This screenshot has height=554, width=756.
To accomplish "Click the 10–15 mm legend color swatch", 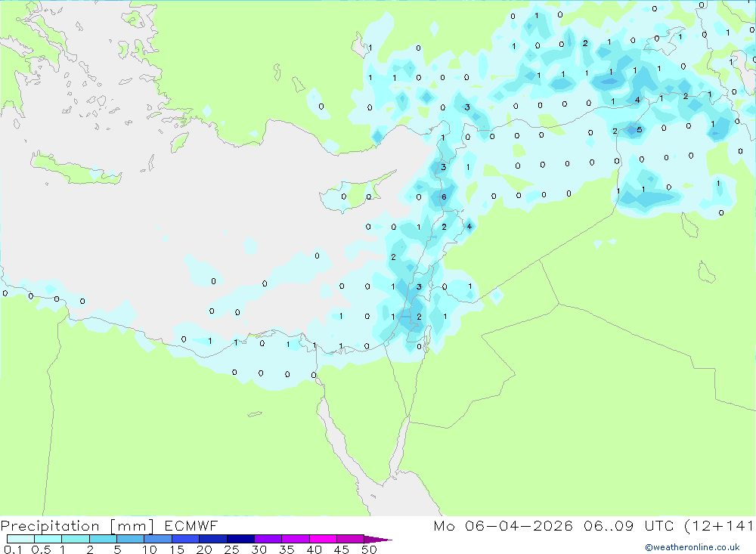I will coord(158,539).
